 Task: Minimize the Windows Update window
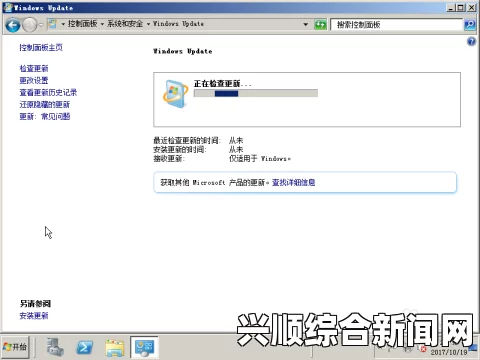coord(451,7)
